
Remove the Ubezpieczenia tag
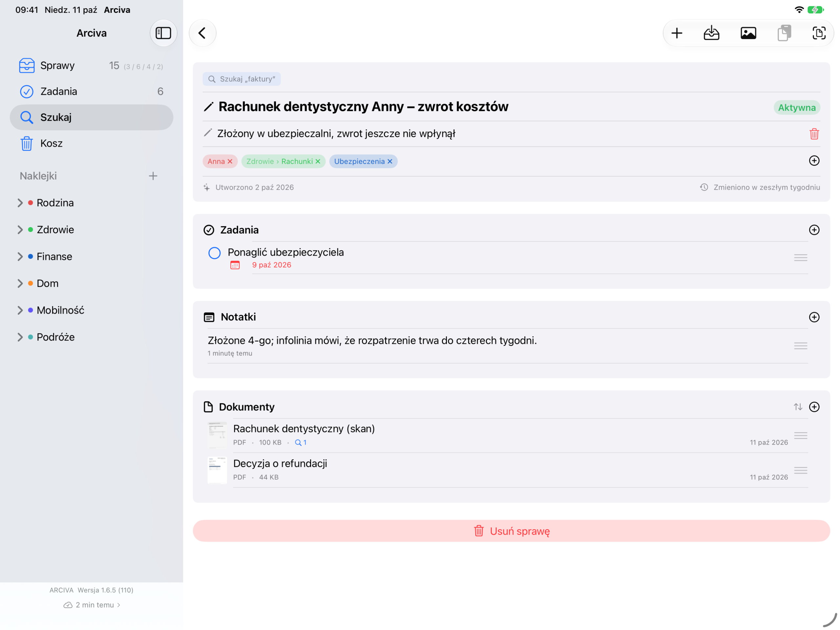point(389,161)
